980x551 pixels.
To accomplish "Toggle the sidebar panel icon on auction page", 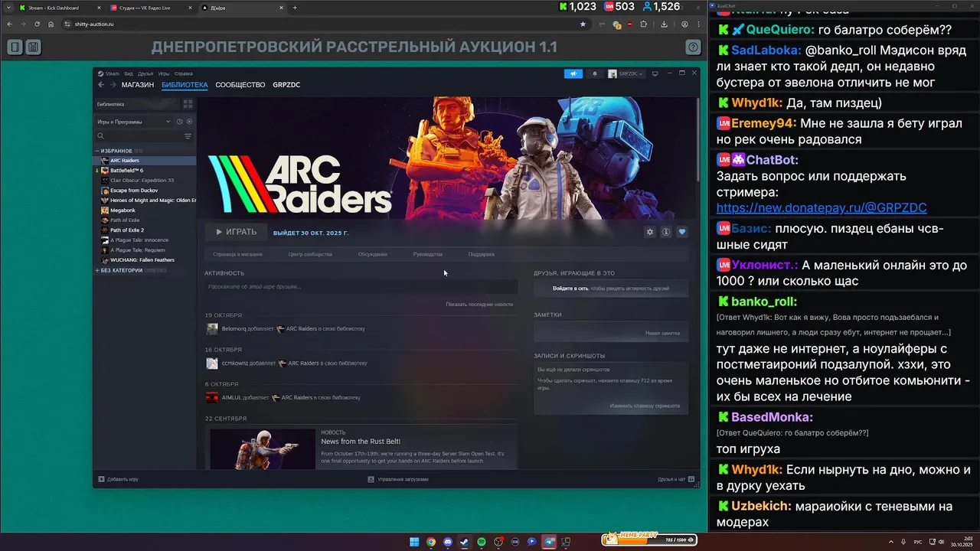I will coord(15,47).
